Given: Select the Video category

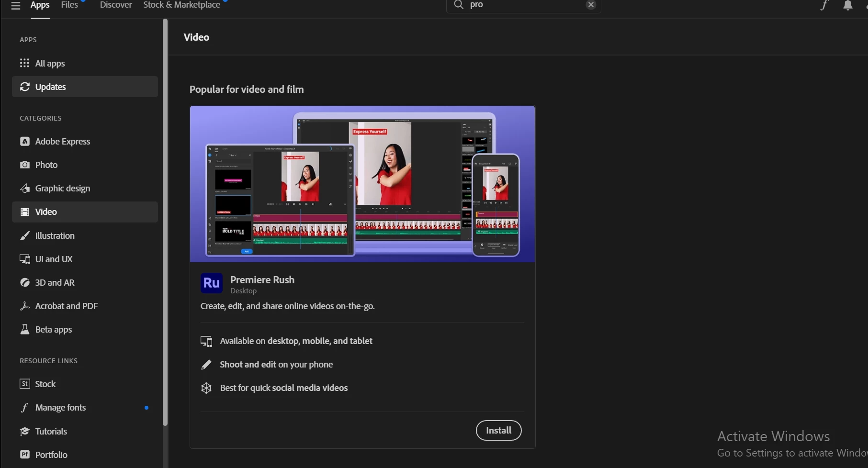Looking at the screenshot, I should click(85, 212).
